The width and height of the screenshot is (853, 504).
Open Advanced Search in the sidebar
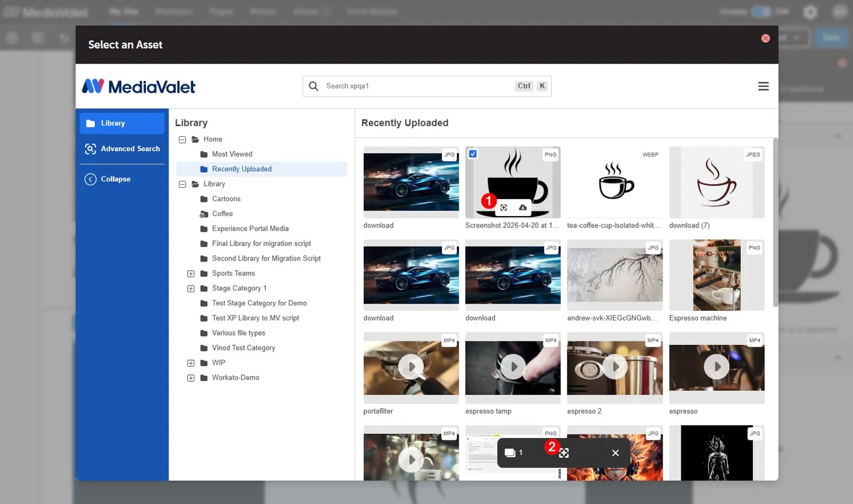(x=122, y=149)
